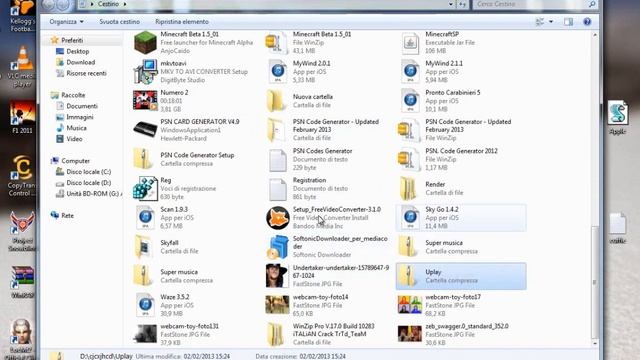Select the Render folder icon

pos(408,189)
